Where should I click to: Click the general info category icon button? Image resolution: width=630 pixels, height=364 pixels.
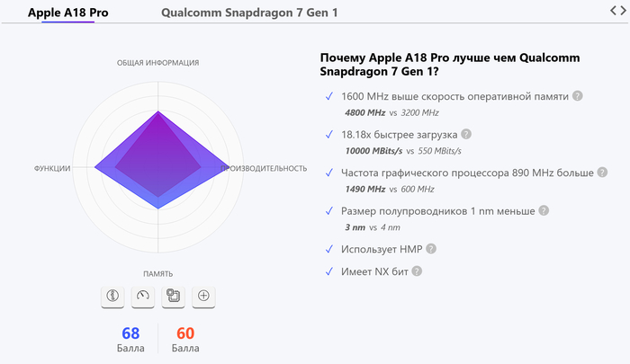[112, 295]
